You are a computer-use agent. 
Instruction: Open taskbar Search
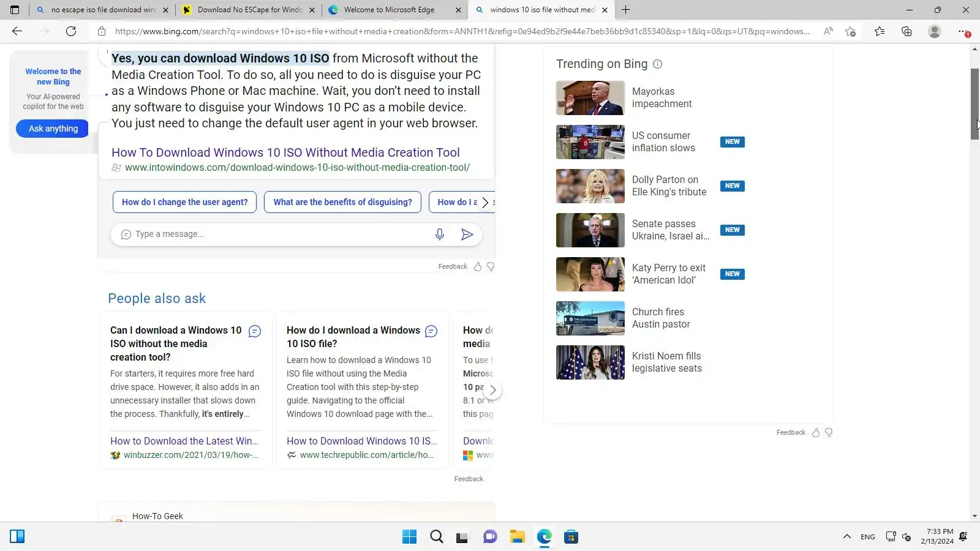pyautogui.click(x=436, y=537)
